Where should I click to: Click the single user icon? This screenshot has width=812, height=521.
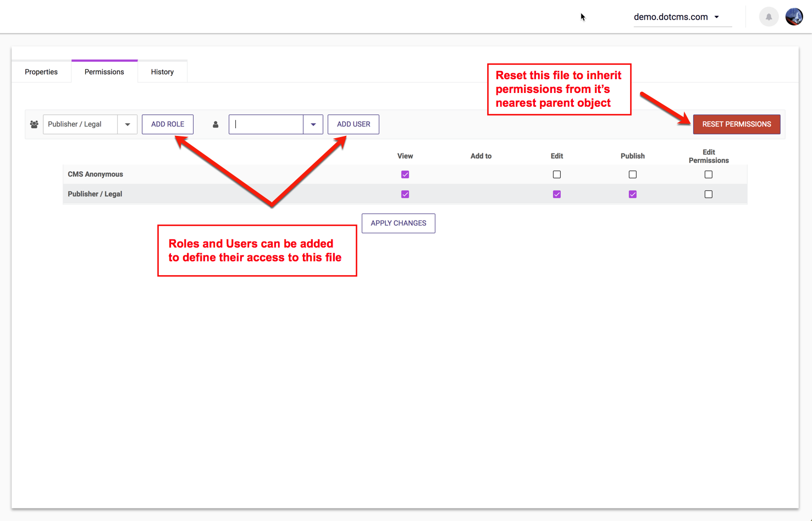[216, 124]
